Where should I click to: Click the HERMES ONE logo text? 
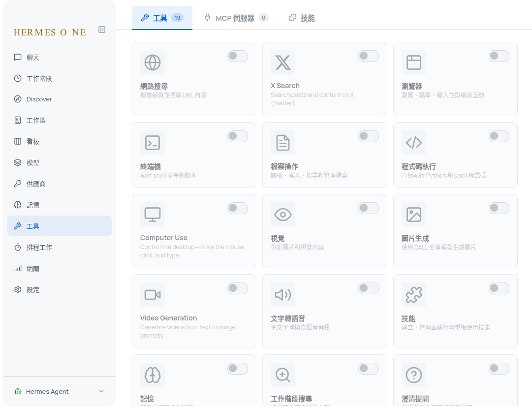(50, 32)
